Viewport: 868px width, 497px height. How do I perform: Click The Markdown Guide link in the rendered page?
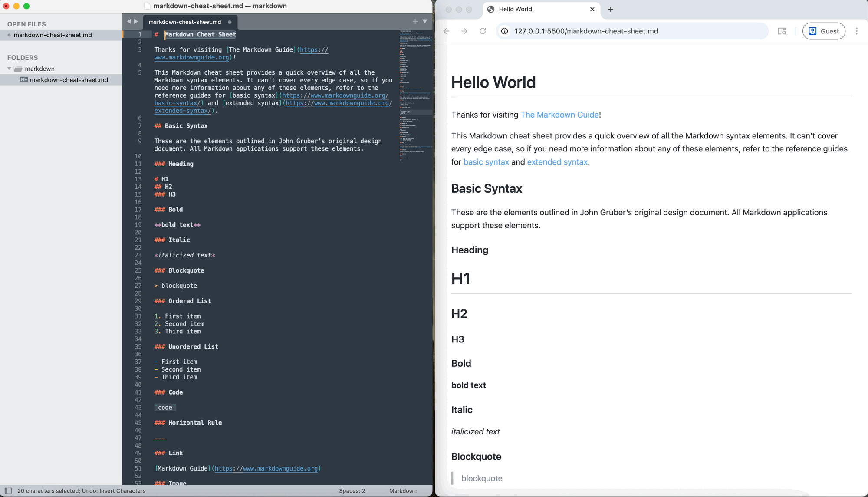(559, 115)
